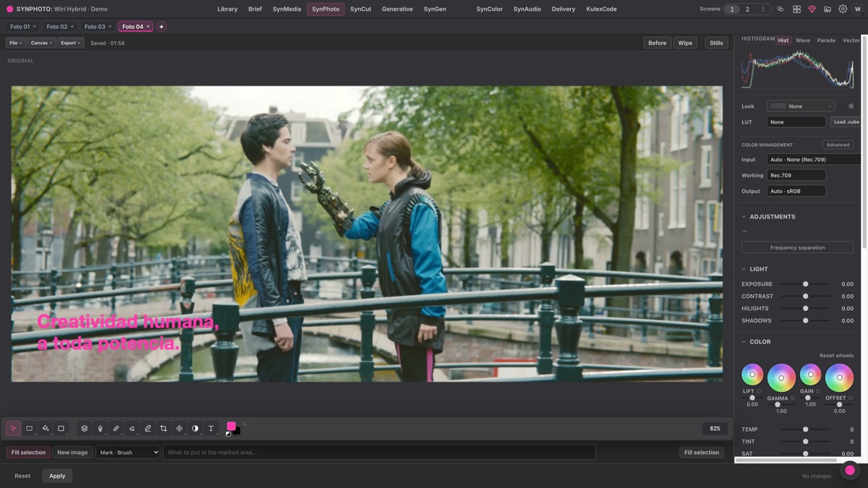Open the Canvas dropdown
The height and width of the screenshot is (488, 868).
[x=41, y=43]
